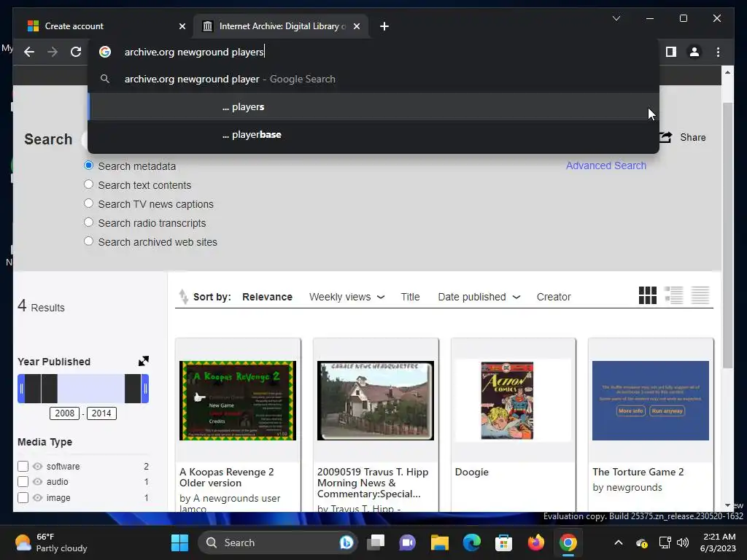The height and width of the screenshot is (560, 747).
Task: Close the Create account tab
Action: (182, 26)
